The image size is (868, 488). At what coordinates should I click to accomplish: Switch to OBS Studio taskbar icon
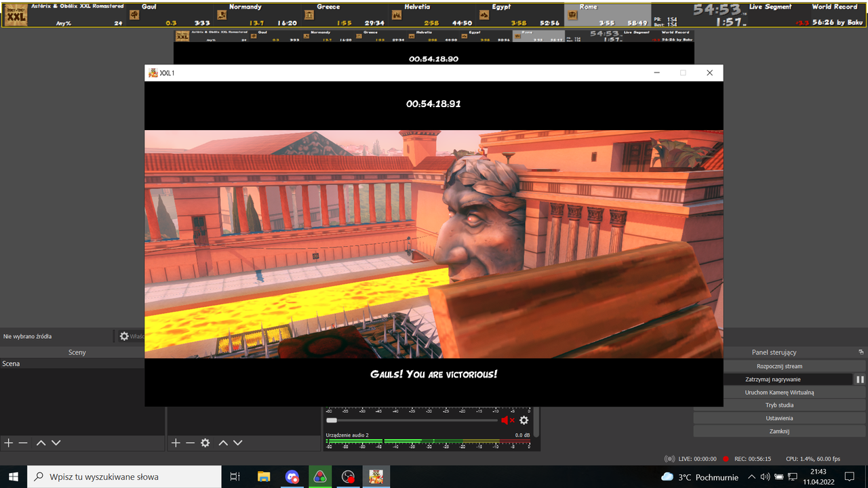point(348,477)
